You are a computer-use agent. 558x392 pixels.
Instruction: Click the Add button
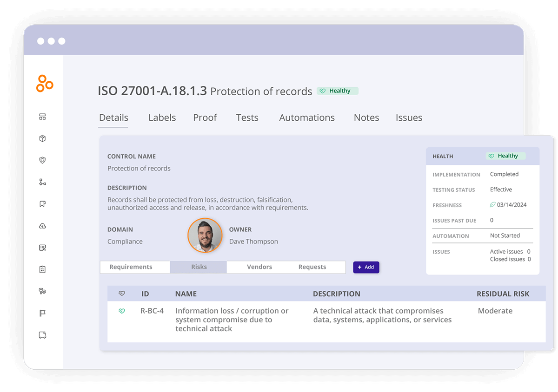coord(366,267)
